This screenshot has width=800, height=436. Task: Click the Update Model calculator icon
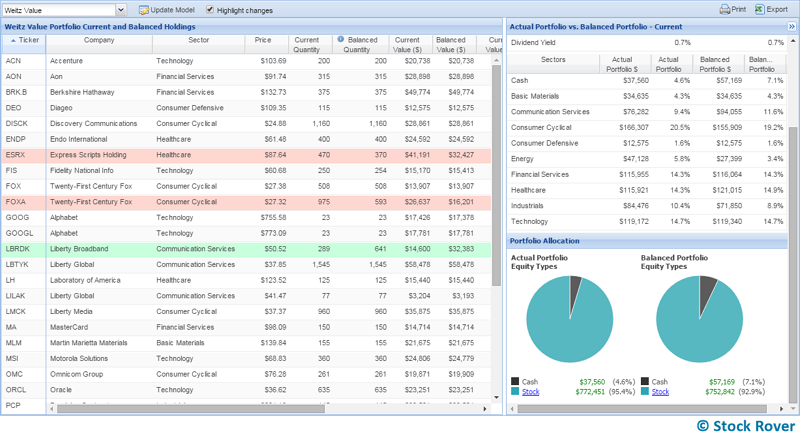click(x=143, y=10)
